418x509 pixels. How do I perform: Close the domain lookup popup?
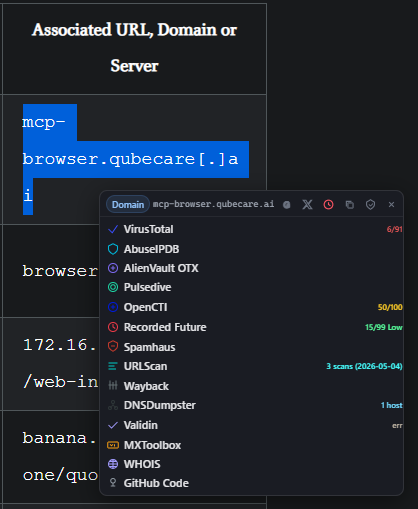click(391, 204)
